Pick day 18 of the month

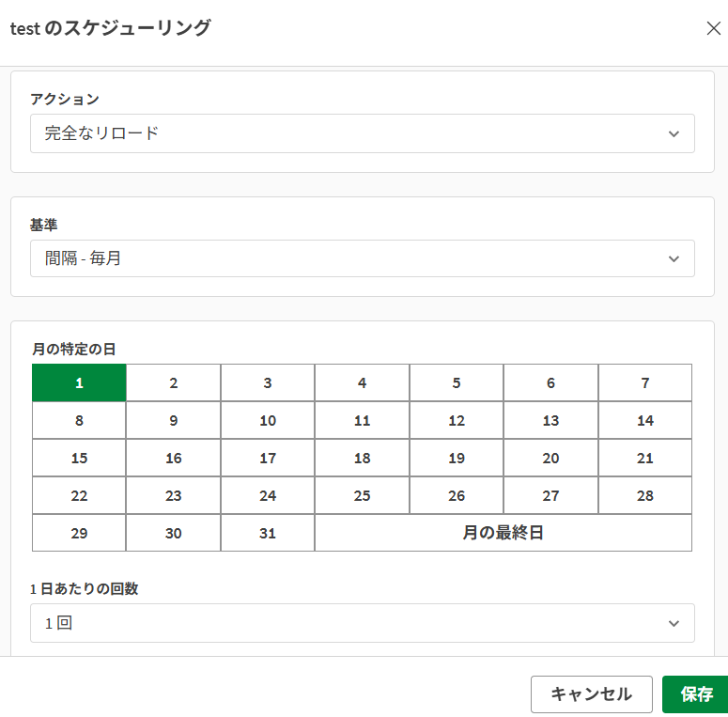click(x=362, y=459)
